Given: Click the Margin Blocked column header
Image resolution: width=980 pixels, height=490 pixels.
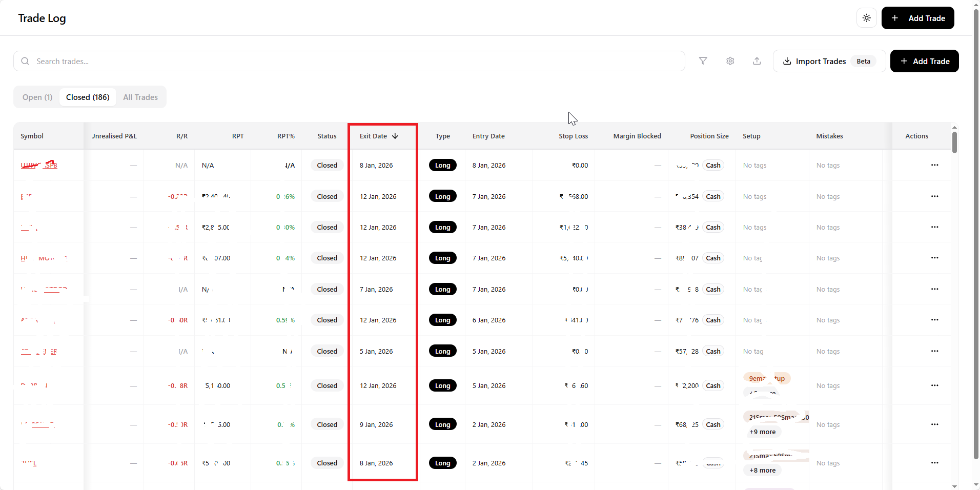Looking at the screenshot, I should tap(637, 136).
